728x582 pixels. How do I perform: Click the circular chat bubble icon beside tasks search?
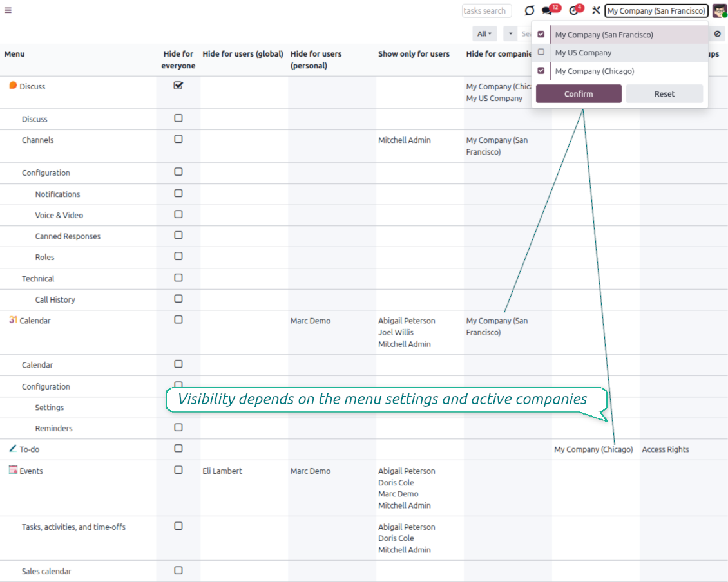[529, 11]
